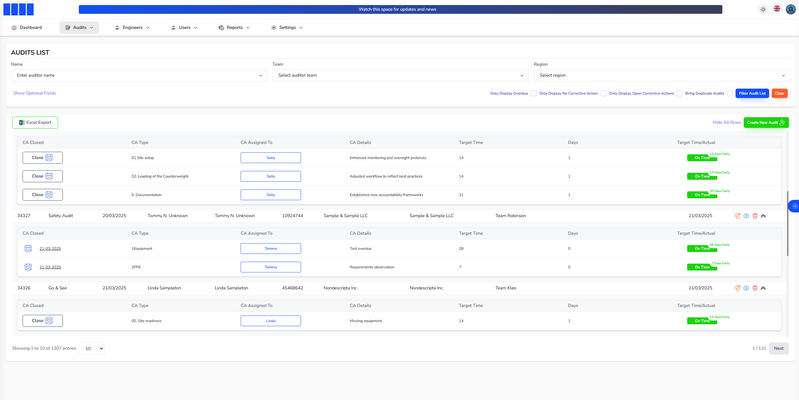
Task: Click the Create New Audit button
Action: (766, 122)
